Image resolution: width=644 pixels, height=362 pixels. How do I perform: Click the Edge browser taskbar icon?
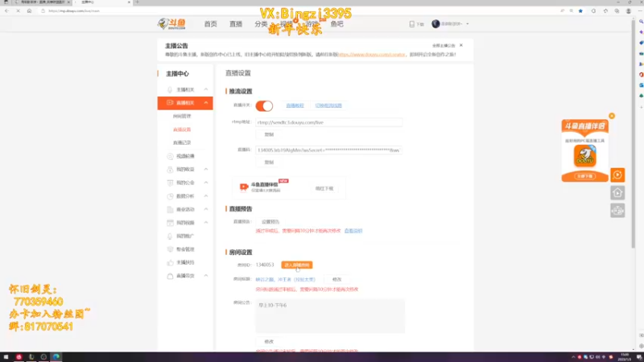click(x=56, y=356)
